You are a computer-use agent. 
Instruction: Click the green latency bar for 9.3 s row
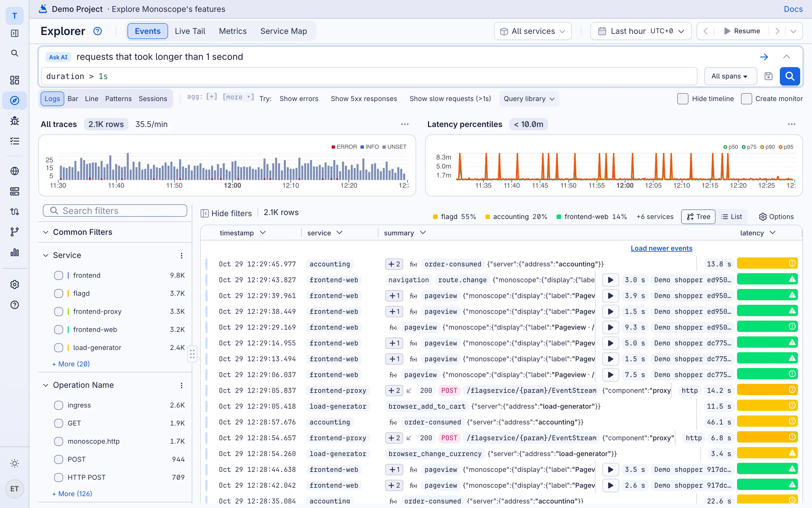767,327
